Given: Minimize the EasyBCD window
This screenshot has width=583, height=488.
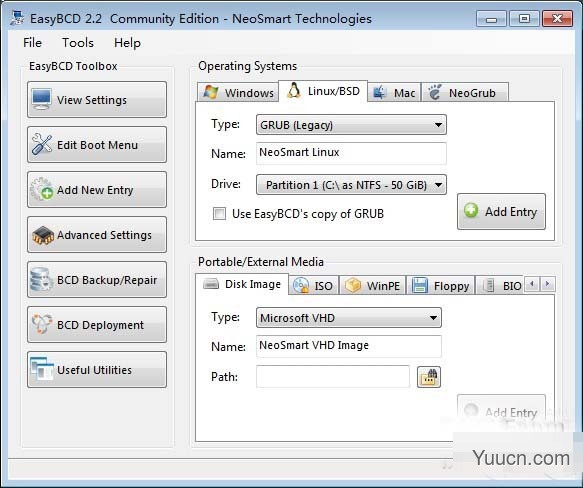Looking at the screenshot, I should [x=491, y=18].
